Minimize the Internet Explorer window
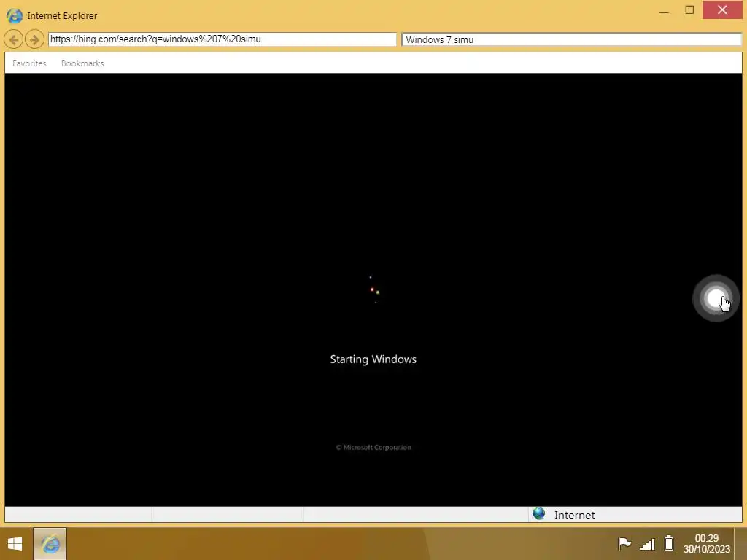 664,10
